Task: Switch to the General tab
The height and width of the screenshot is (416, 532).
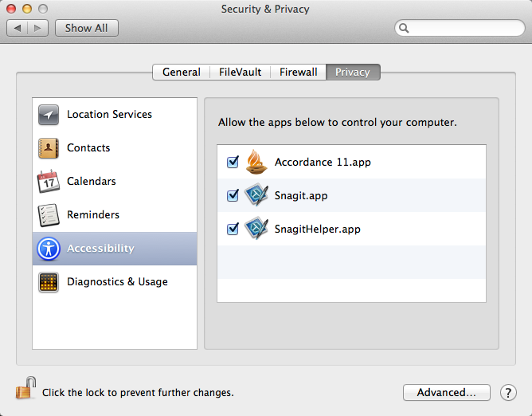Action: tap(181, 72)
